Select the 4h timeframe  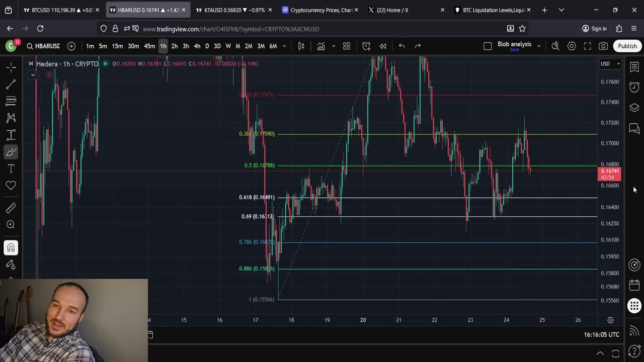coord(197,46)
